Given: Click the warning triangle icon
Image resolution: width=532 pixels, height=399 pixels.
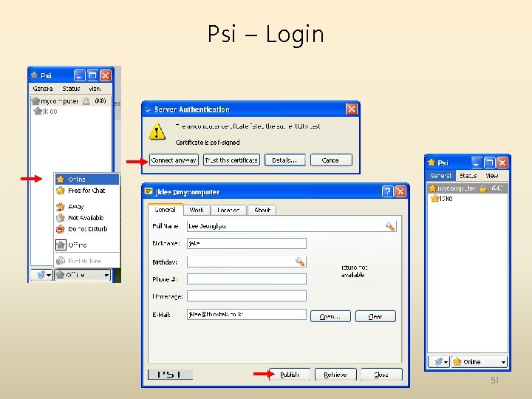Looking at the screenshot, I should (157, 132).
